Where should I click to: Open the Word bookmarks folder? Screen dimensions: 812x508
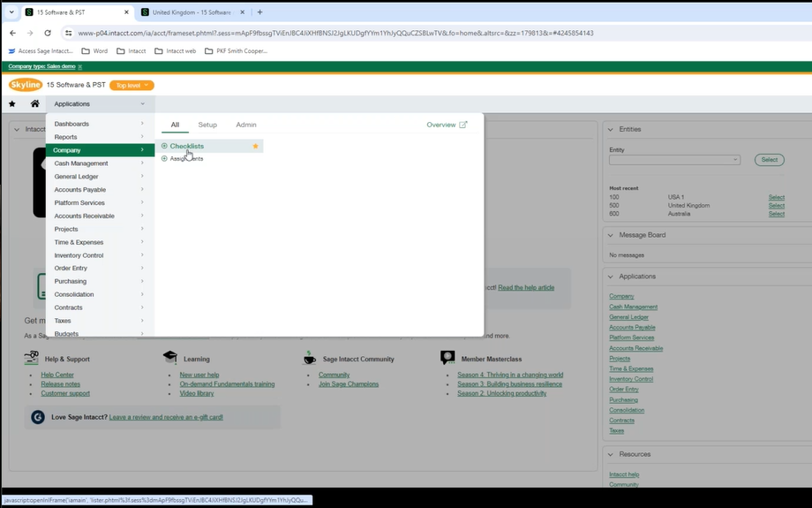pos(94,51)
